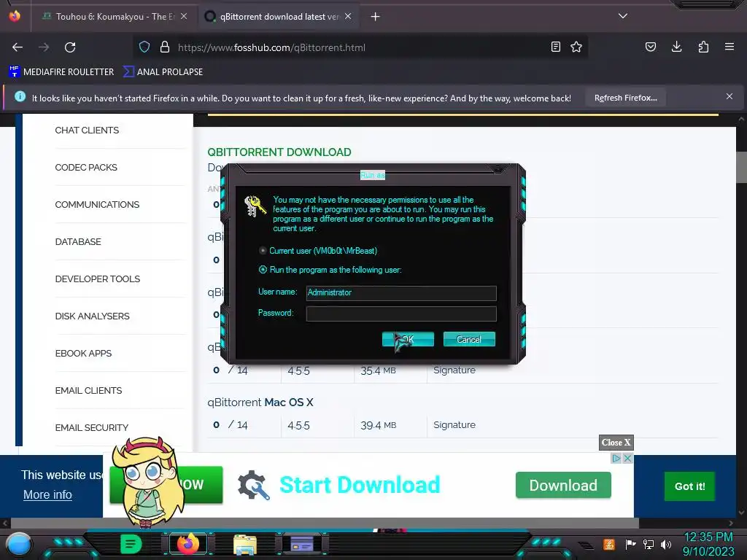
Task: Open a new tab with the plus icon
Action: 376,17
